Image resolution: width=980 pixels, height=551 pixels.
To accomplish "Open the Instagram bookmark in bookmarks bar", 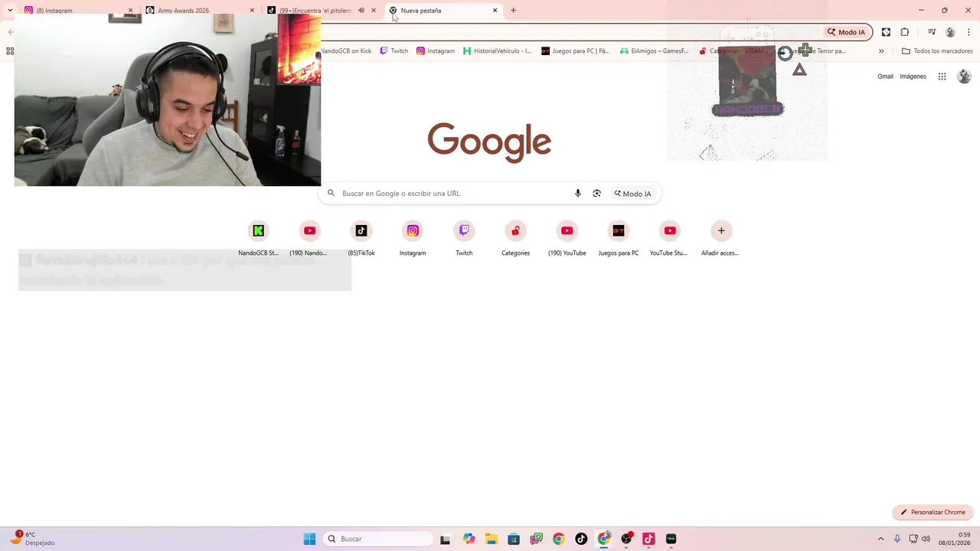I will (436, 51).
